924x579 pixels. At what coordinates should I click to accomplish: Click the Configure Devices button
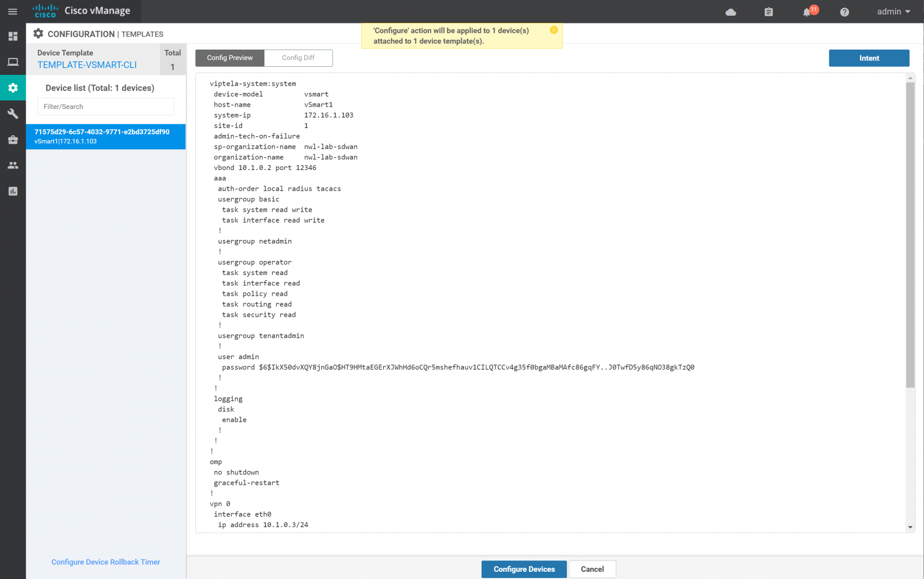point(523,569)
